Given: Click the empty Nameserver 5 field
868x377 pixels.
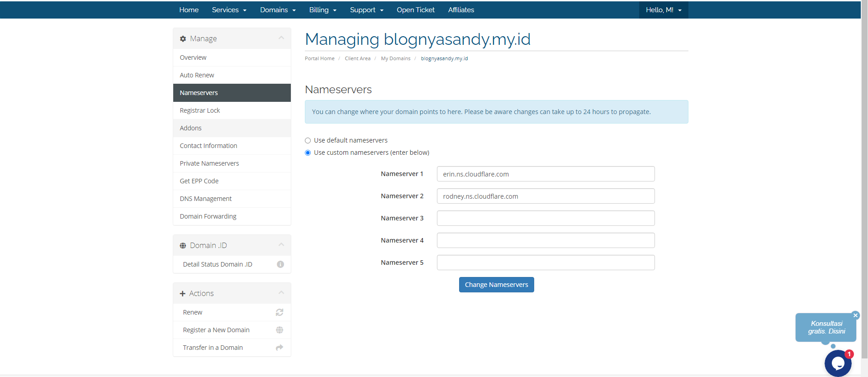Looking at the screenshot, I should (546, 262).
